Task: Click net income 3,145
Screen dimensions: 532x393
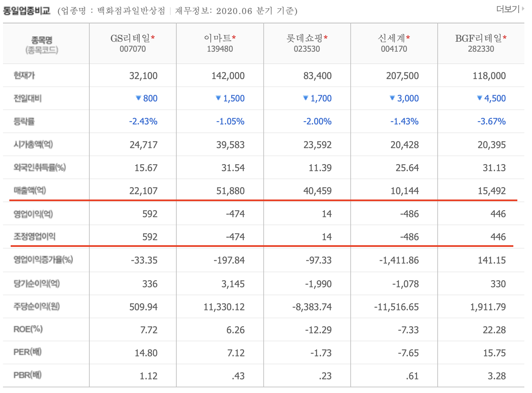Action: tap(233, 284)
